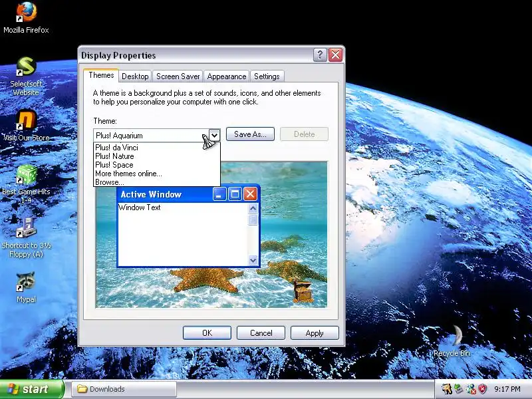Click the sample window red close button in the preview
Screen dimensions: 532x399
pyautogui.click(x=251, y=194)
